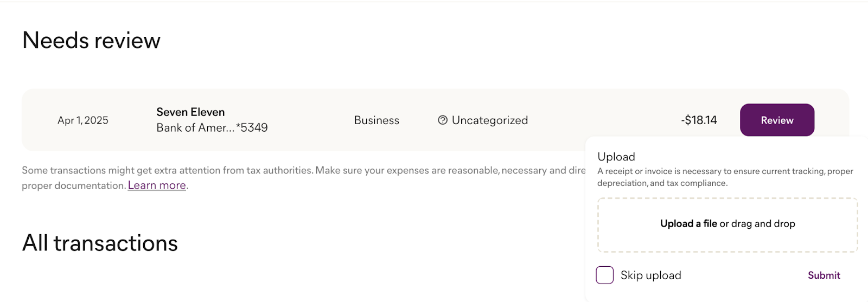
Task: Click the -$18.14 amount
Action: (699, 120)
